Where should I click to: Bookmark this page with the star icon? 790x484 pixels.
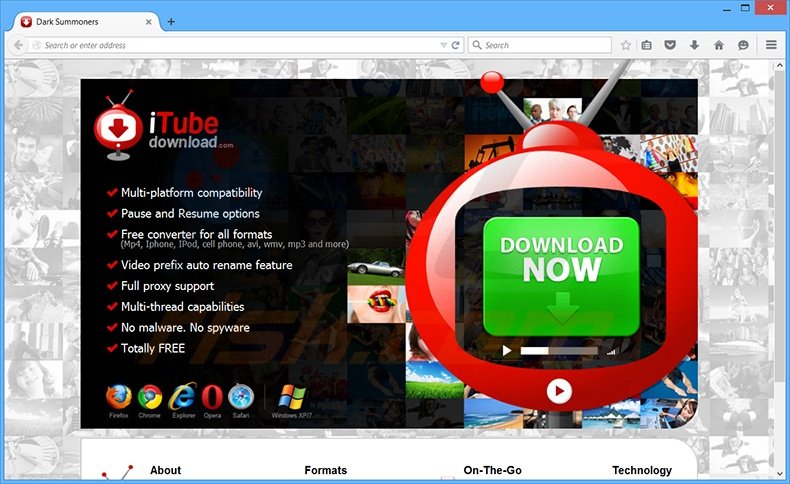pyautogui.click(x=626, y=45)
